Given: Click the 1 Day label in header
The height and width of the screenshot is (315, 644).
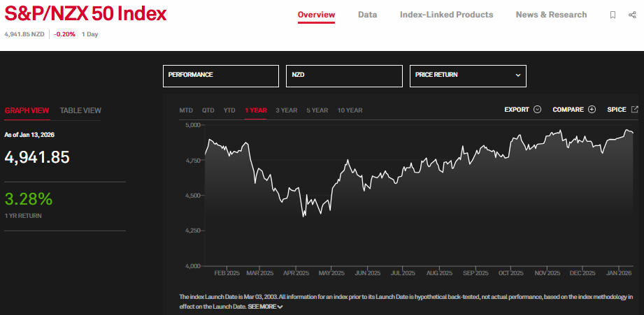Looking at the screenshot, I should click(x=90, y=34).
